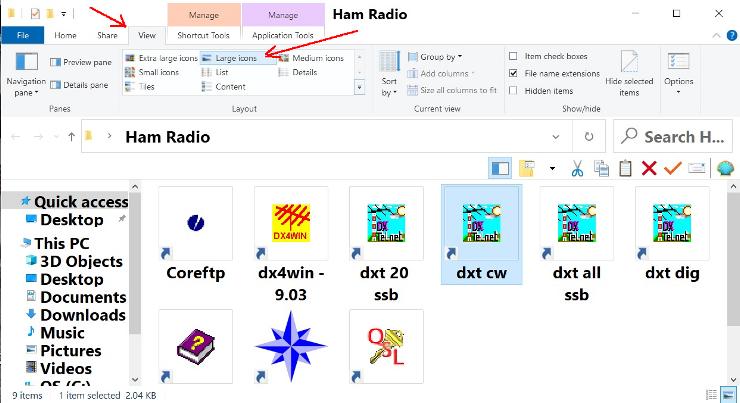Open the dropdown arrow beside folder options icon

coord(552,168)
